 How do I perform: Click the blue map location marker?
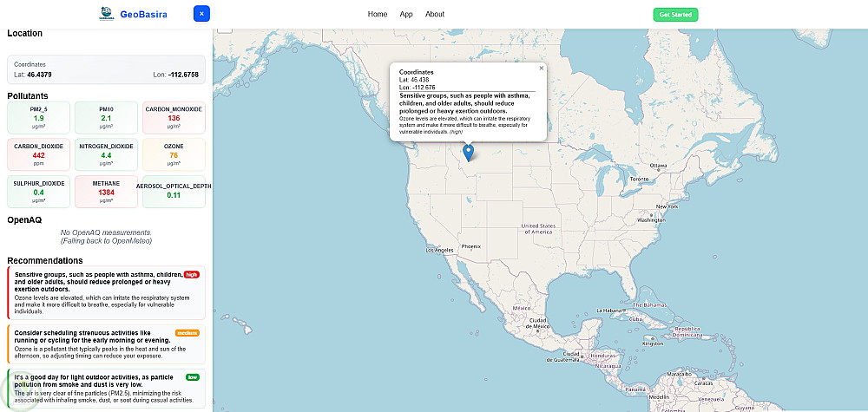click(x=469, y=153)
